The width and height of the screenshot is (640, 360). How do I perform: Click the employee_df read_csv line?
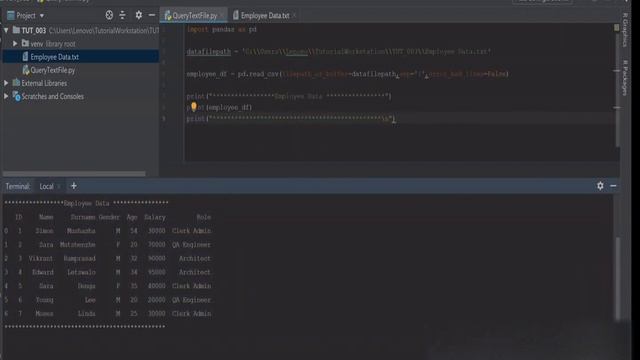tap(347, 74)
